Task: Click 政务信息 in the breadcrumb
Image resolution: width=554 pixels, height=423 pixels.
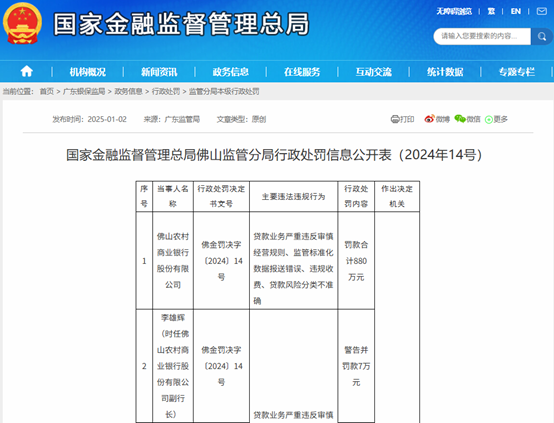Action: pos(128,92)
